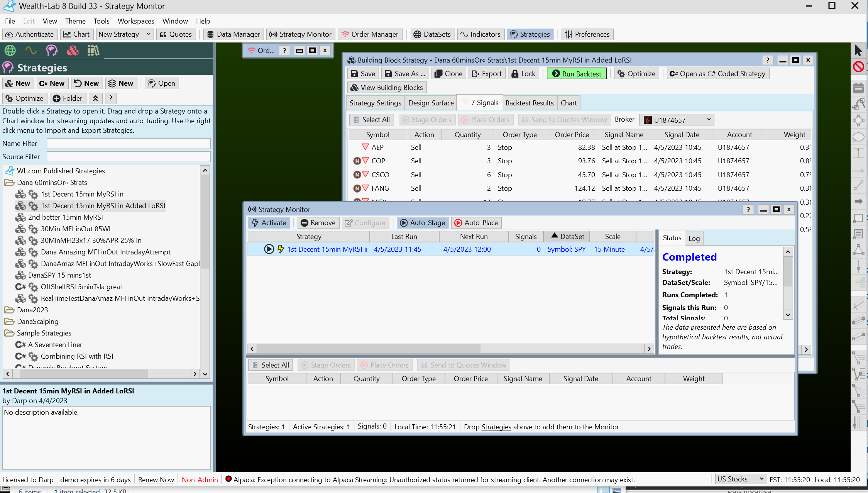The width and height of the screenshot is (868, 493).
Task: Toggle Auto-Place in Strategy Monitor
Action: 476,223
